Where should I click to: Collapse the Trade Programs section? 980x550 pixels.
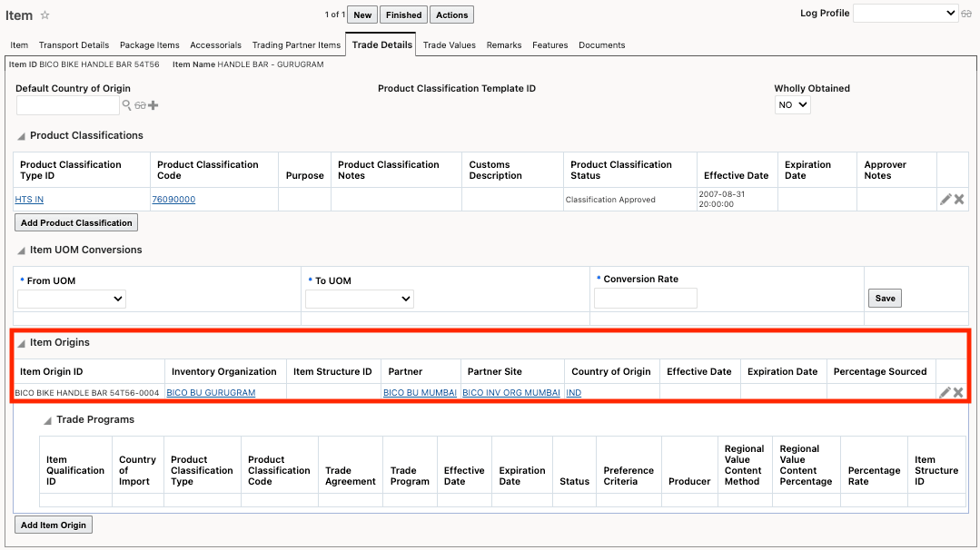(x=47, y=420)
